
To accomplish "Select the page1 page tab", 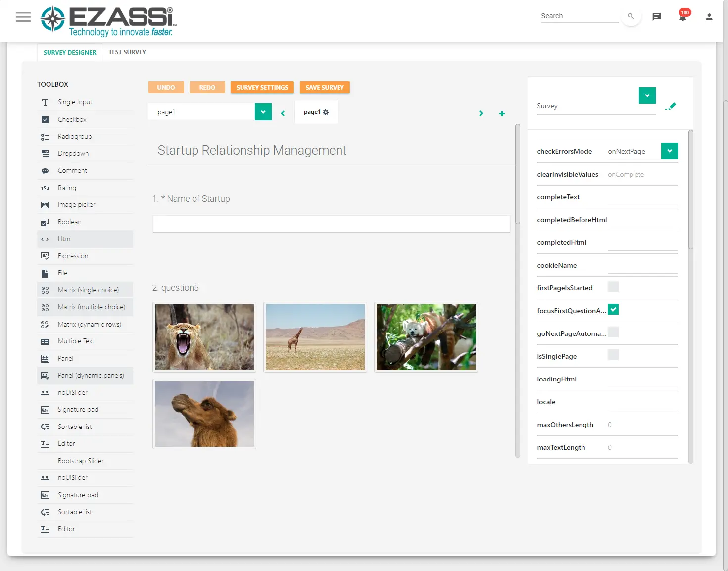I will (316, 112).
